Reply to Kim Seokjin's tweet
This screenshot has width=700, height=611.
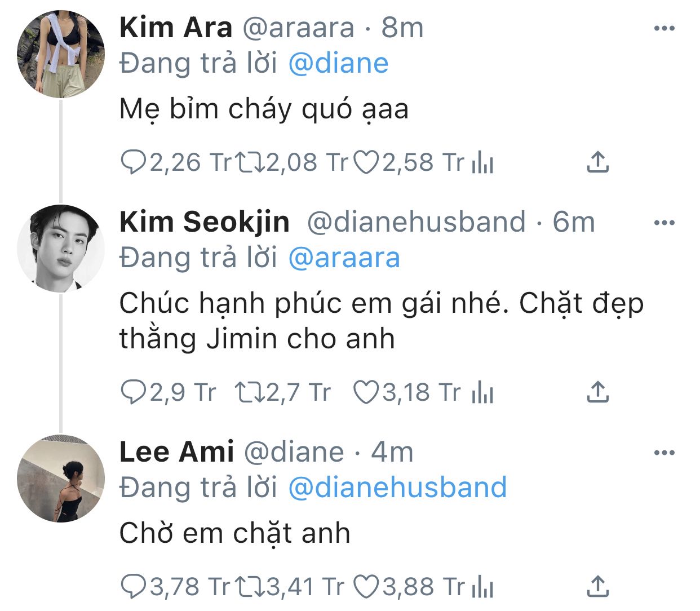(134, 392)
